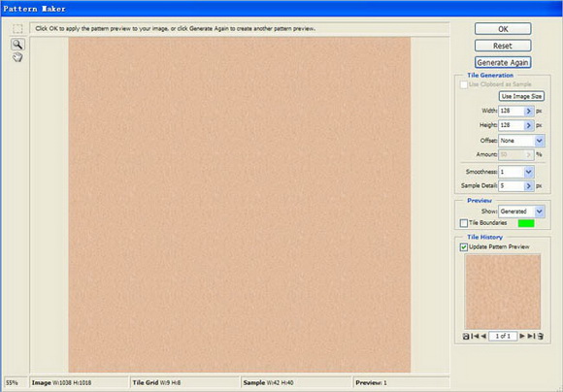Open the Width slider arrow

(528, 112)
